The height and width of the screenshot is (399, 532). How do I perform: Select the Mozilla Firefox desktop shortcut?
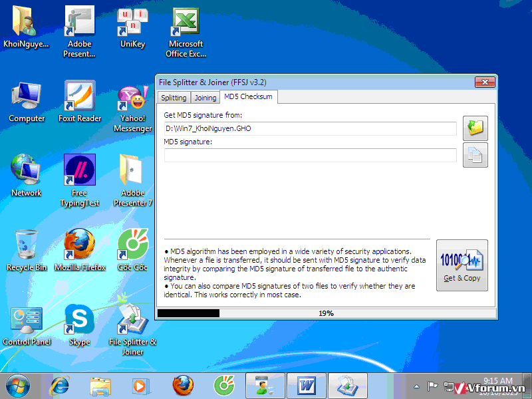(80, 251)
